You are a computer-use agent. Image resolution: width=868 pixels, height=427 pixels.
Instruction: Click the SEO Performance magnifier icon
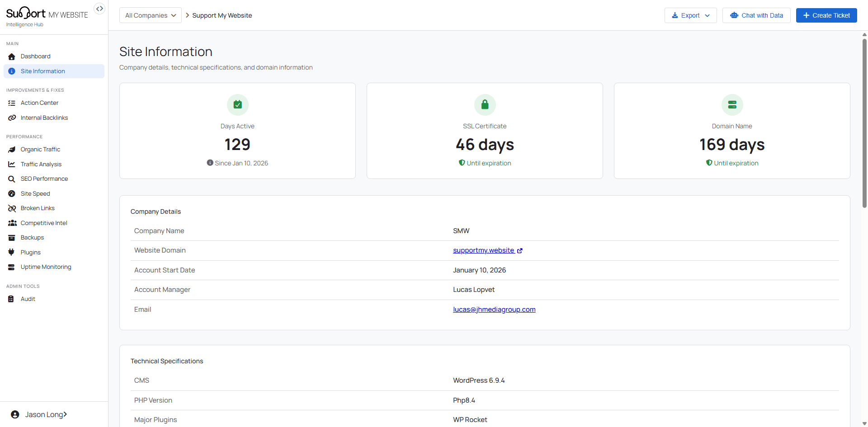coord(12,179)
